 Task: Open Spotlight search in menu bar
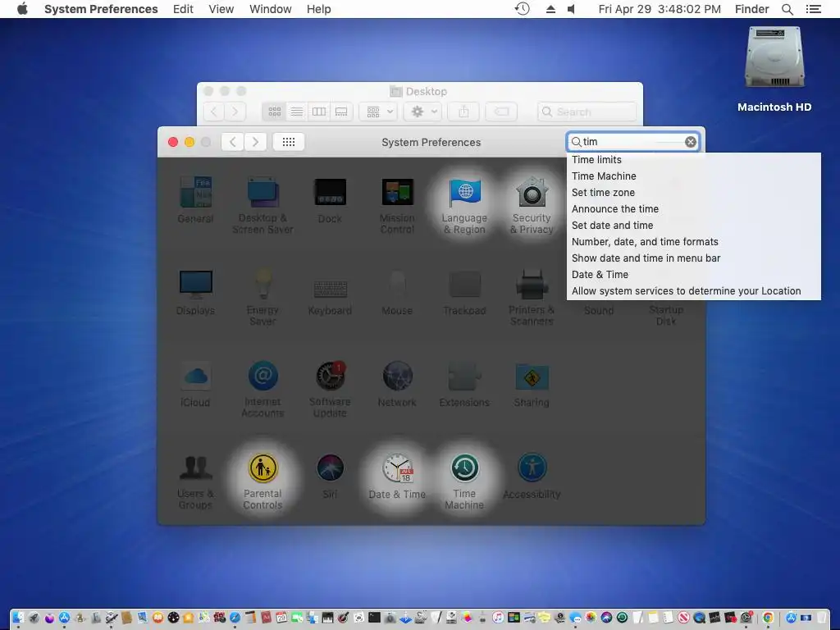coord(787,9)
